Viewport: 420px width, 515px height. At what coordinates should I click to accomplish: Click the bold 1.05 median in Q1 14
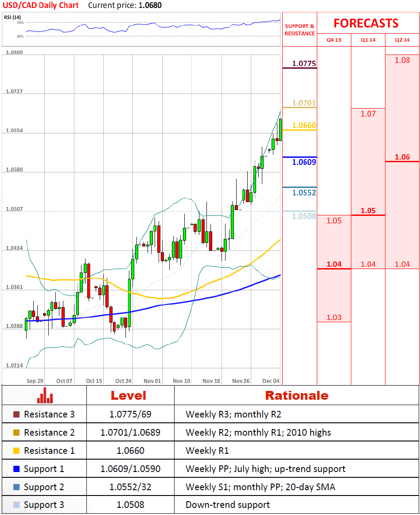coord(368,211)
